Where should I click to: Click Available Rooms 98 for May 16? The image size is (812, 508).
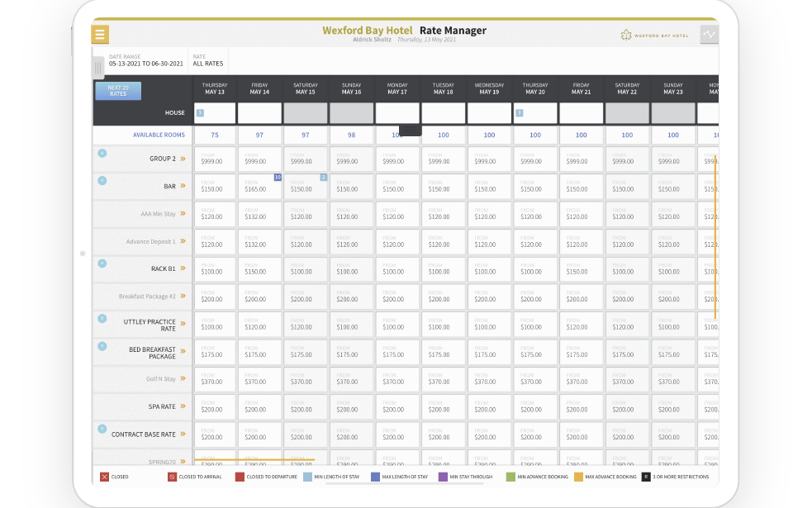click(351, 135)
